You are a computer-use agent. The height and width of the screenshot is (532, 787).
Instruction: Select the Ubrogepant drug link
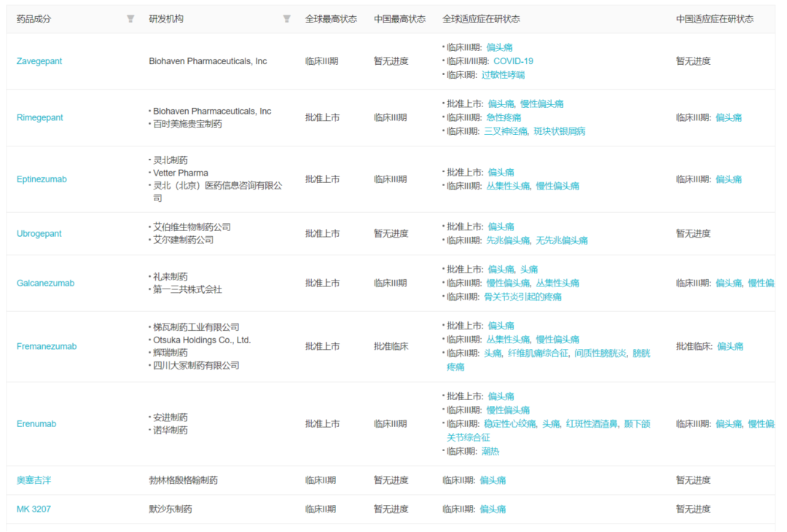[39, 233]
